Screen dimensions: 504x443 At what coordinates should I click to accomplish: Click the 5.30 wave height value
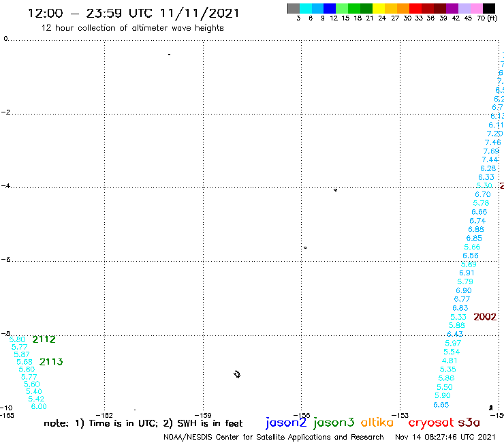pyautogui.click(x=484, y=185)
